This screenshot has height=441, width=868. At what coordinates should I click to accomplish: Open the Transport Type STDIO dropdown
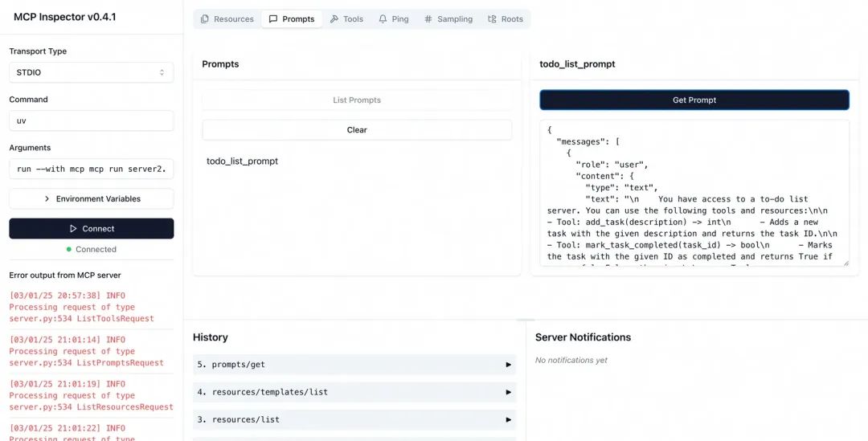pyautogui.click(x=91, y=72)
